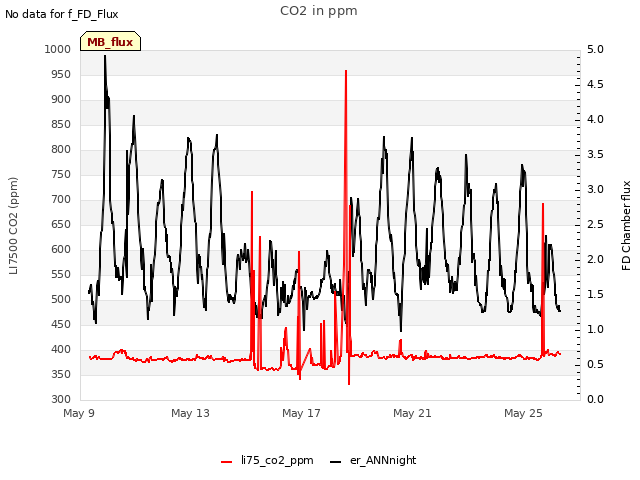This screenshot has height=480, width=640.
Task: Click the May 9 x-axis label
Action: point(79,413)
